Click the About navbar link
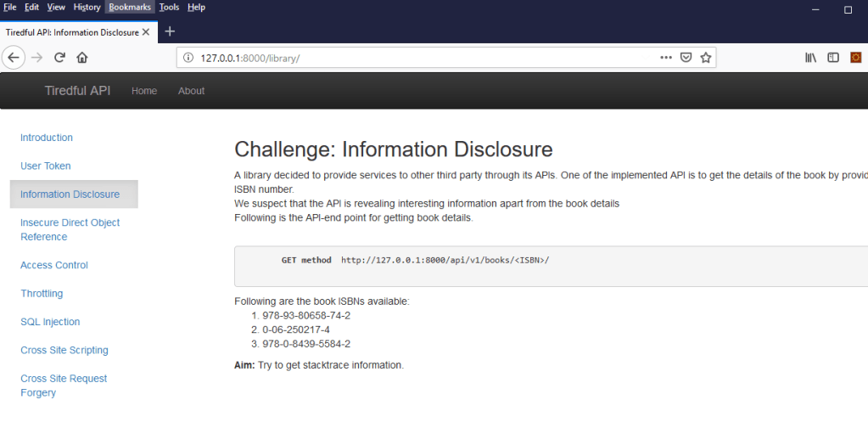This screenshot has height=428, width=868. click(x=191, y=91)
